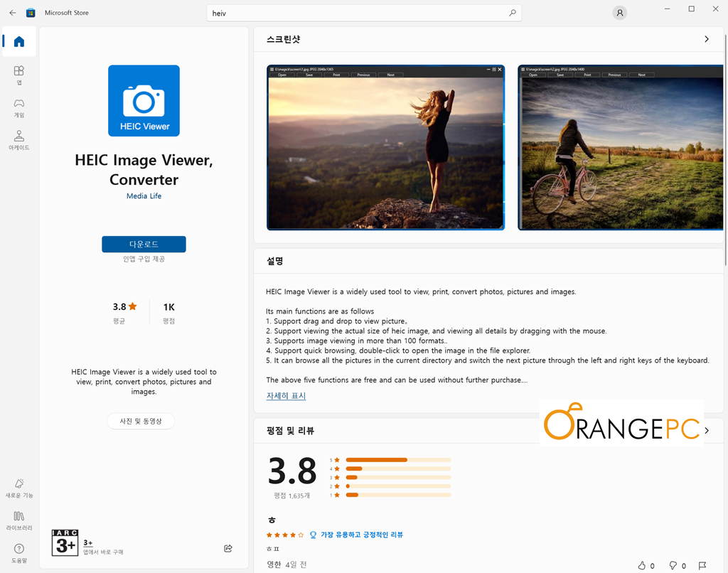Screen dimensions: 728x573
Task: Open the Media Life publisher link
Action: point(144,196)
